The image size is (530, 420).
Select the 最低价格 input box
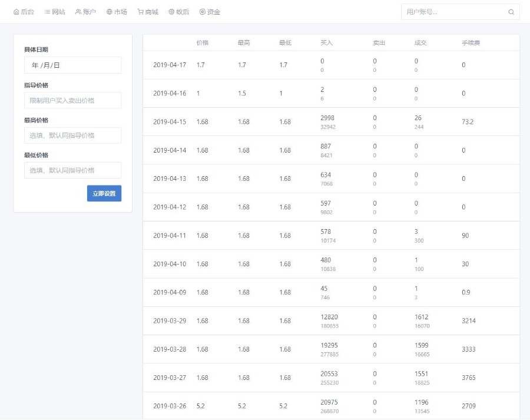tap(72, 170)
